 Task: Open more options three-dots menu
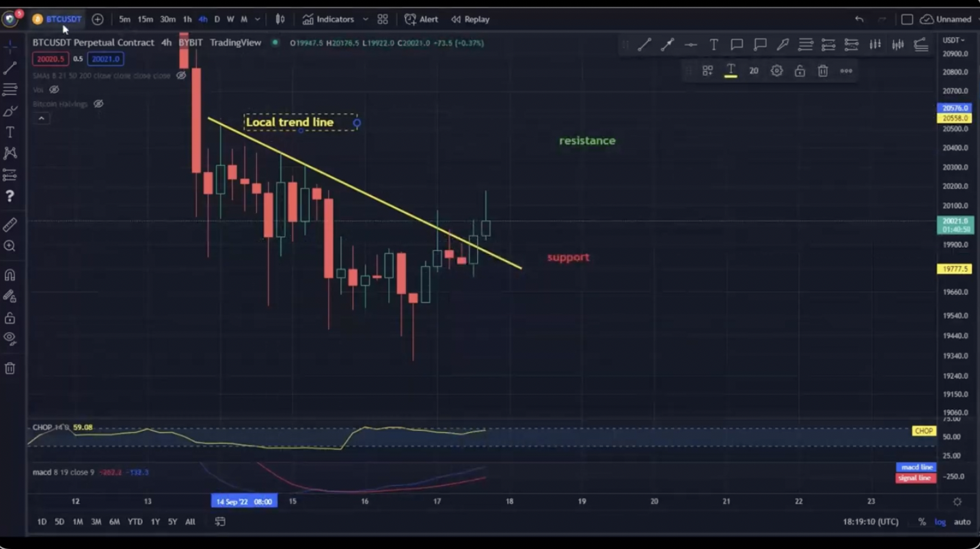click(846, 70)
